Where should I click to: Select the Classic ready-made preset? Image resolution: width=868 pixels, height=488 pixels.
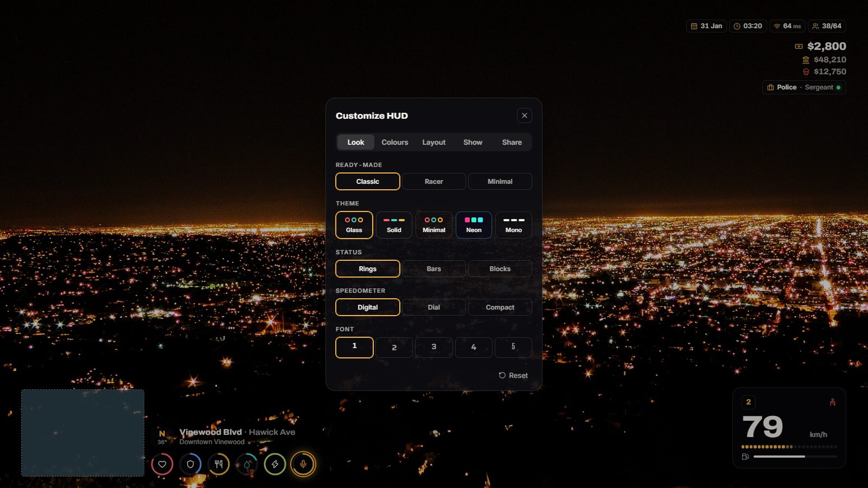(x=368, y=182)
